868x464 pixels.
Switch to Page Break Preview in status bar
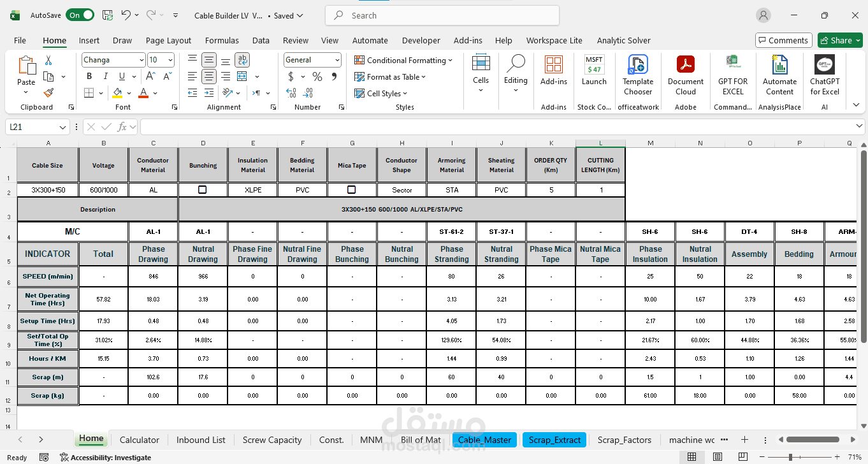click(x=743, y=457)
